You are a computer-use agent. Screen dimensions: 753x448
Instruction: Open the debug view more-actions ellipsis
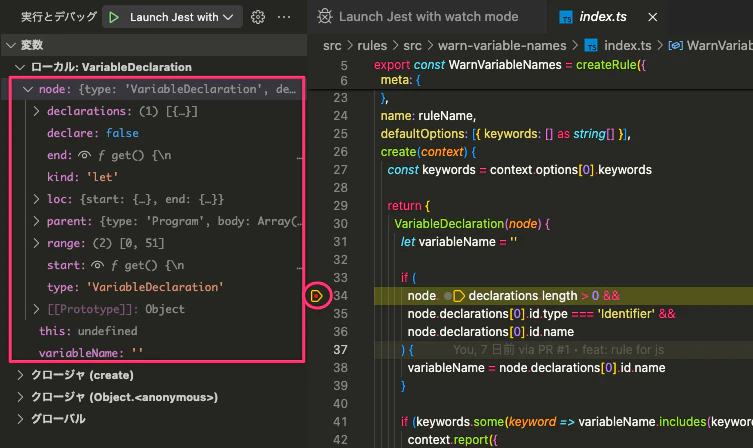tap(284, 17)
